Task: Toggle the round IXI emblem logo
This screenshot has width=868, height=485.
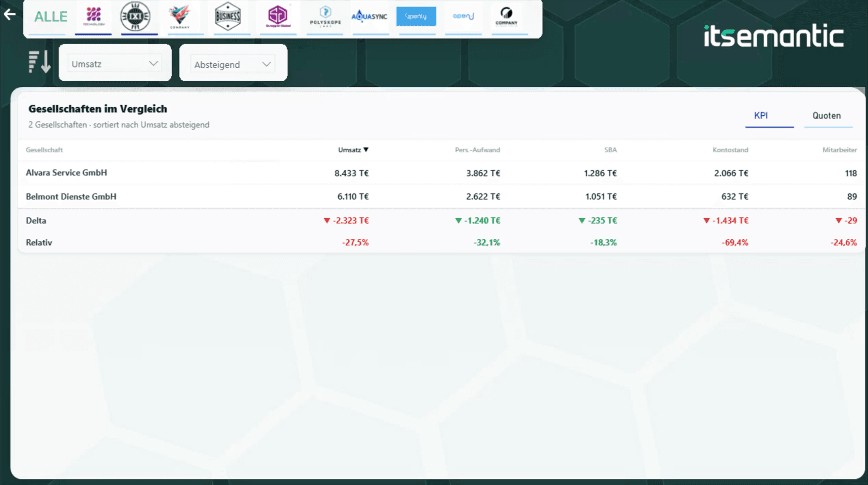Action: point(135,16)
